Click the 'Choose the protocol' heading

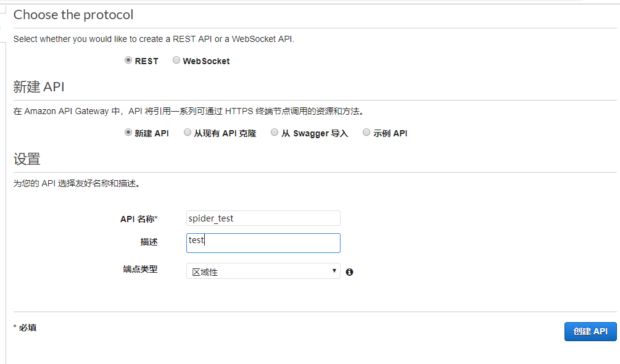pos(73,15)
